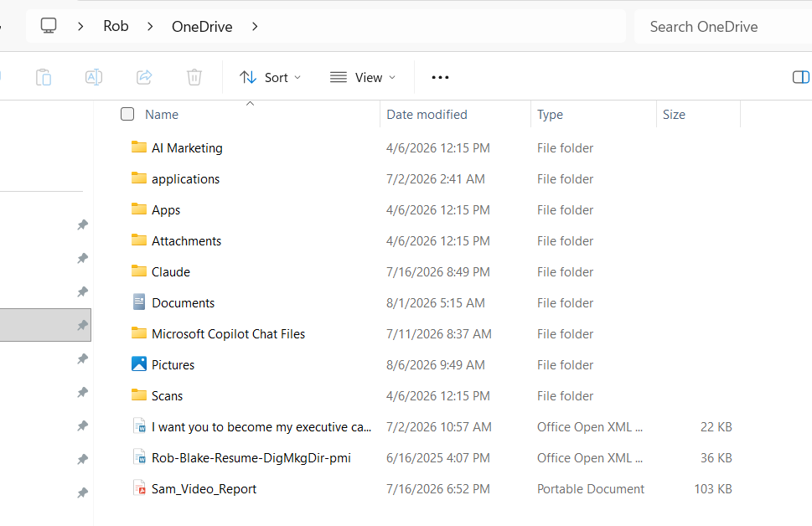The width and height of the screenshot is (812, 526).
Task: Click the date 7/2/2026 2:41 AM
Action: [x=436, y=179]
